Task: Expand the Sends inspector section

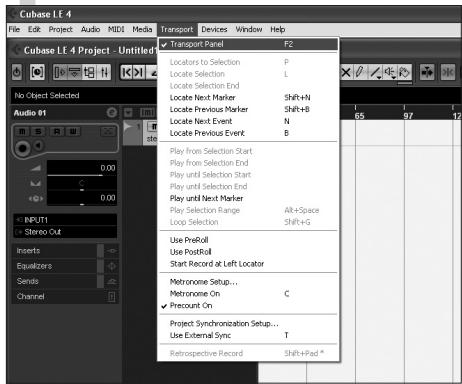Action: (x=55, y=281)
